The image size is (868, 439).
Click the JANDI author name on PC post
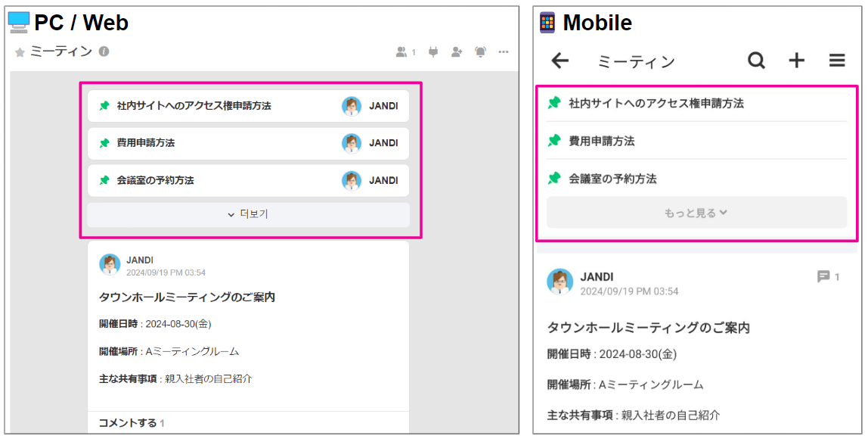139,260
